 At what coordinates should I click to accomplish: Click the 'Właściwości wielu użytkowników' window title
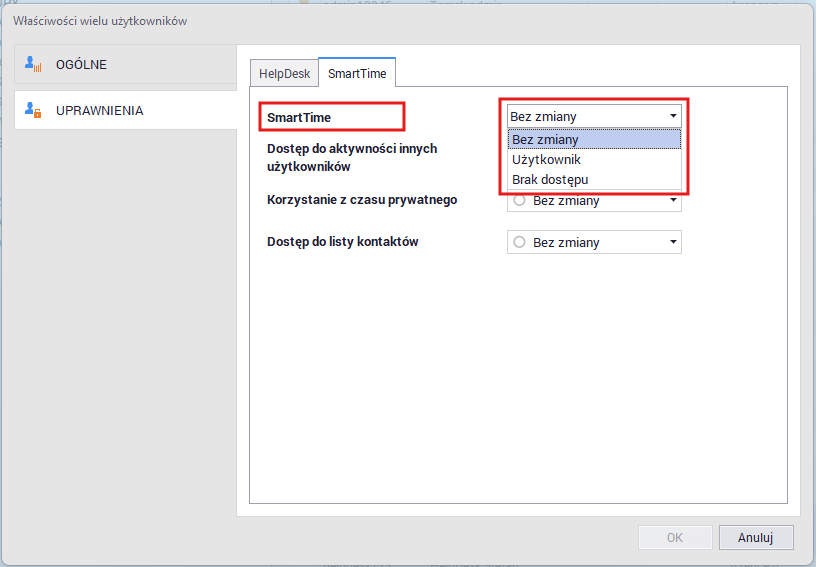(x=100, y=21)
